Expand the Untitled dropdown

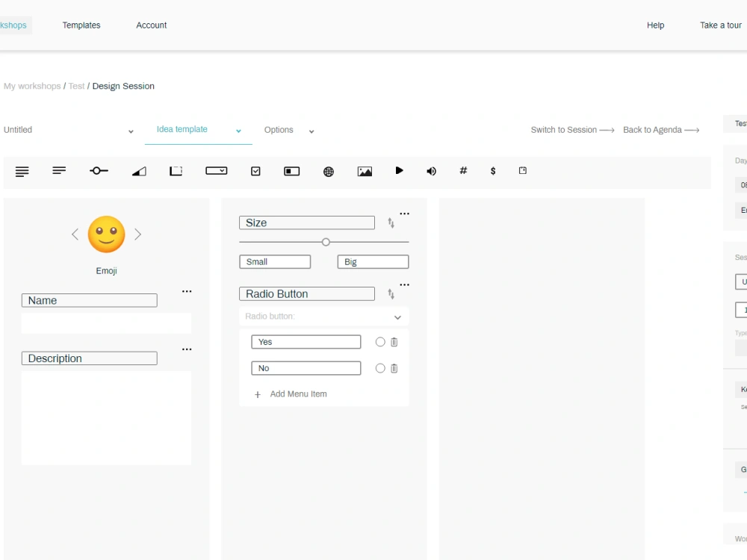tap(131, 131)
